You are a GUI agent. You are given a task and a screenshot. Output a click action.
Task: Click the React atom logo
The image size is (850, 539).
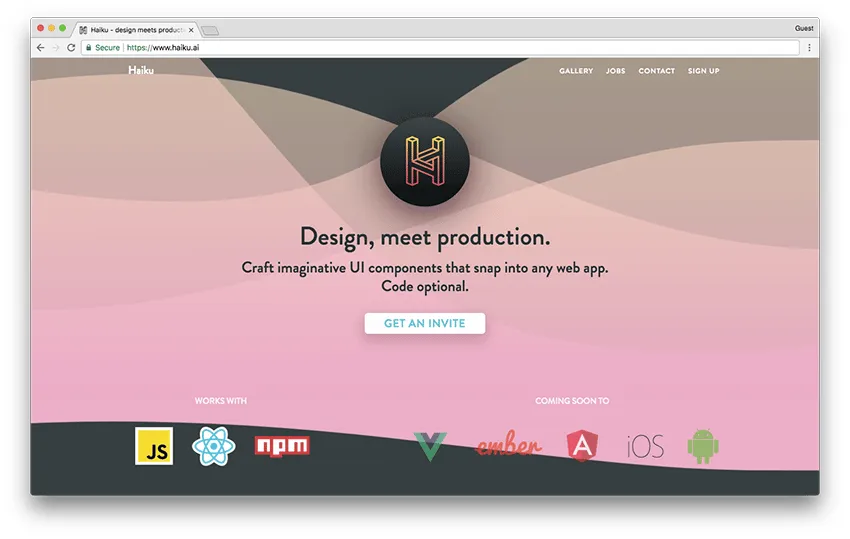214,446
